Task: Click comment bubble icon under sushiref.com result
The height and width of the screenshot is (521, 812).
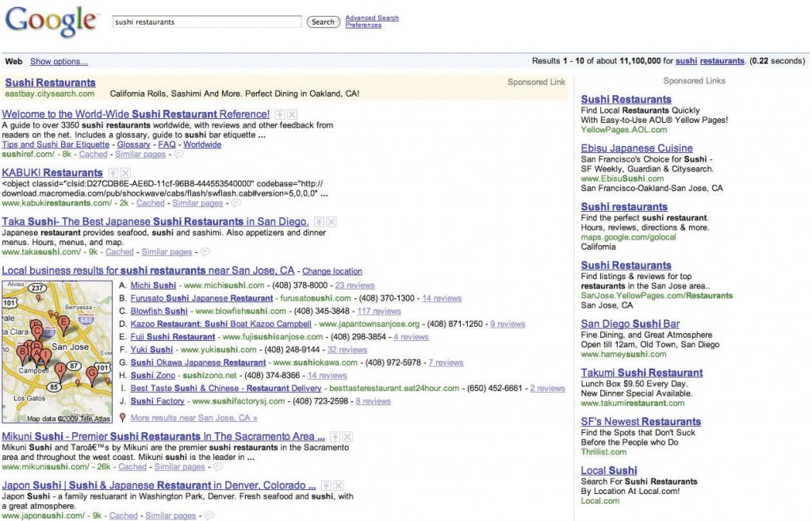Action: pos(178,155)
